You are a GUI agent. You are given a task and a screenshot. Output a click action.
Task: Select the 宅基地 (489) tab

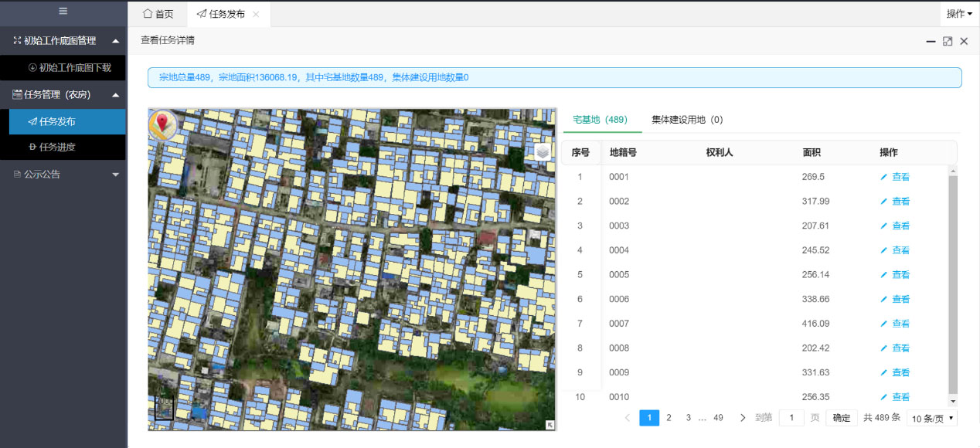pos(600,120)
